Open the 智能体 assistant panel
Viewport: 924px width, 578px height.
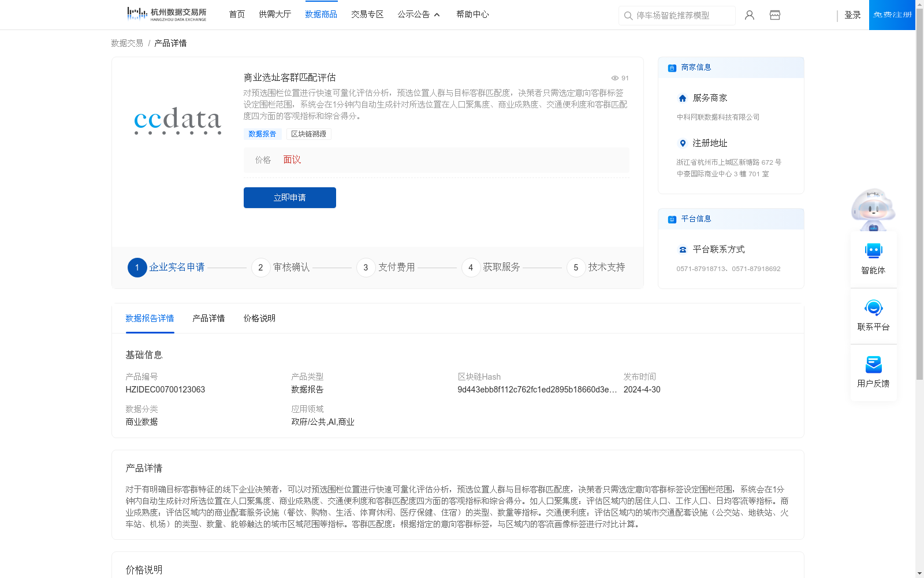[873, 260]
